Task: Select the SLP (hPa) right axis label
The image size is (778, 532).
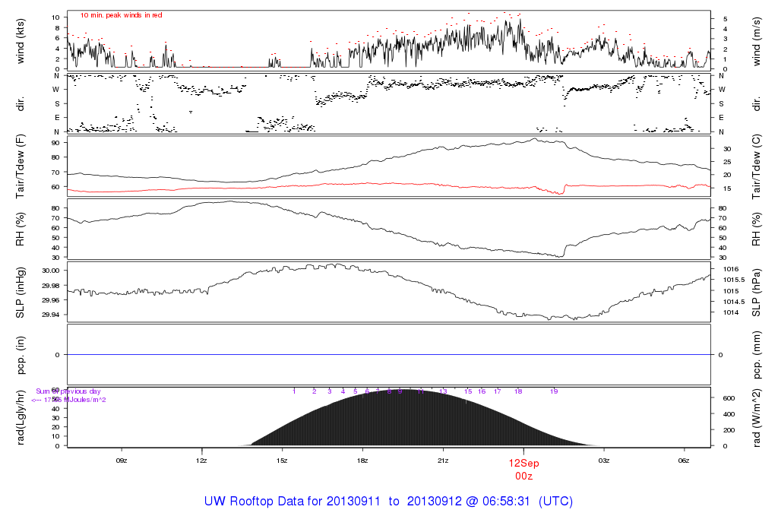Action: 757,293
